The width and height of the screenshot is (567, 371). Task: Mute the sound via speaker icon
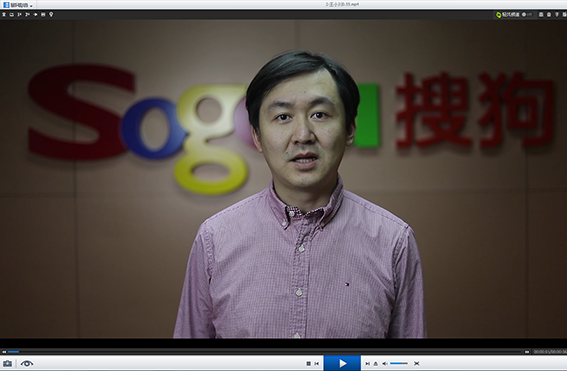click(x=385, y=363)
